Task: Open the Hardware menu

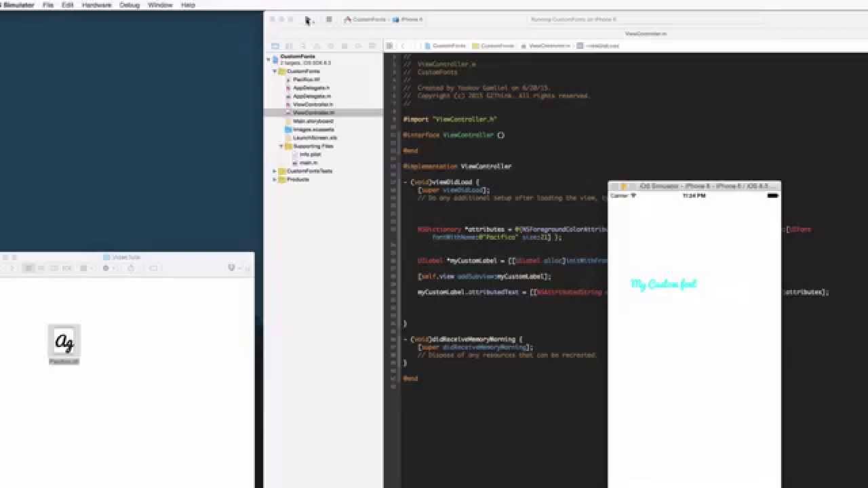Action: pos(96,5)
